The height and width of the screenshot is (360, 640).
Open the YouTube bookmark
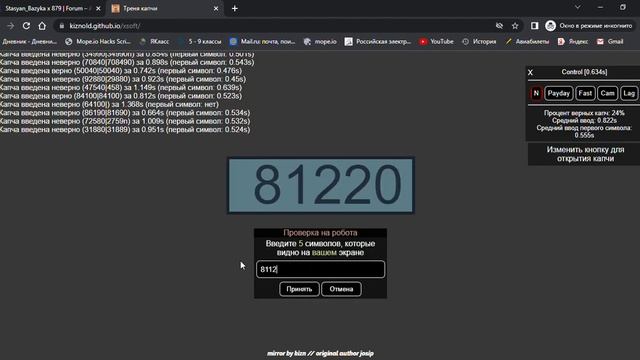[436, 42]
